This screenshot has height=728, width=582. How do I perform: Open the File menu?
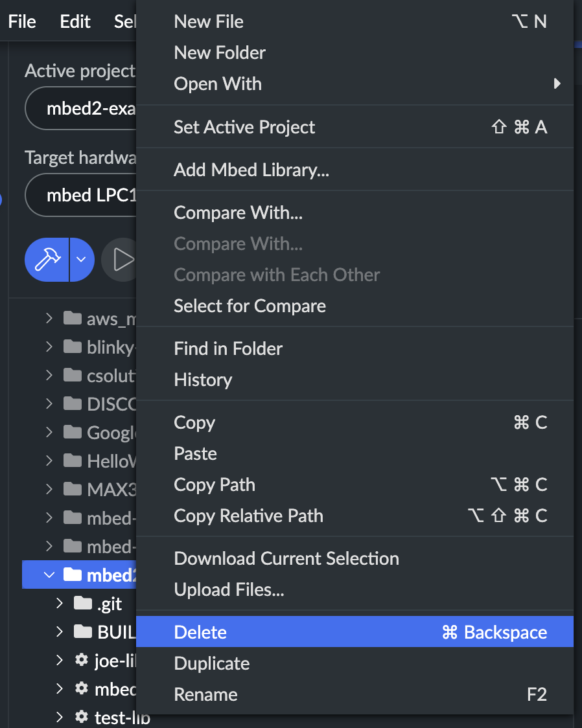click(22, 21)
